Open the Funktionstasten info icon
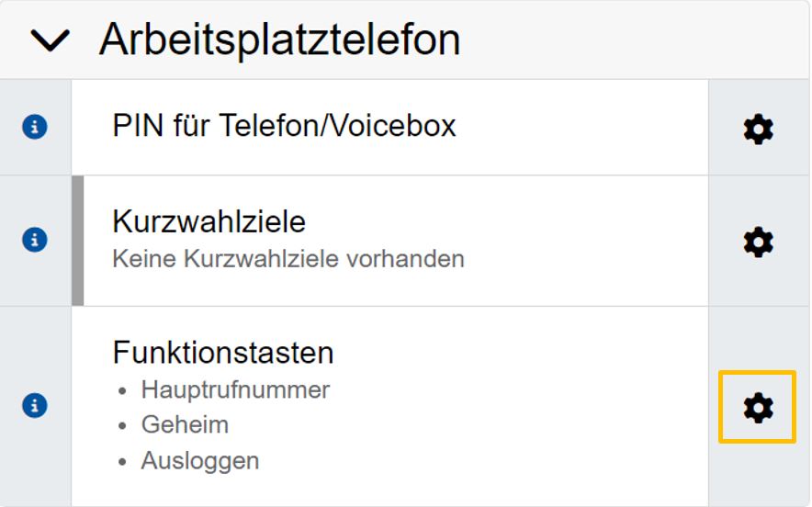The image size is (812, 507). pos(35,405)
